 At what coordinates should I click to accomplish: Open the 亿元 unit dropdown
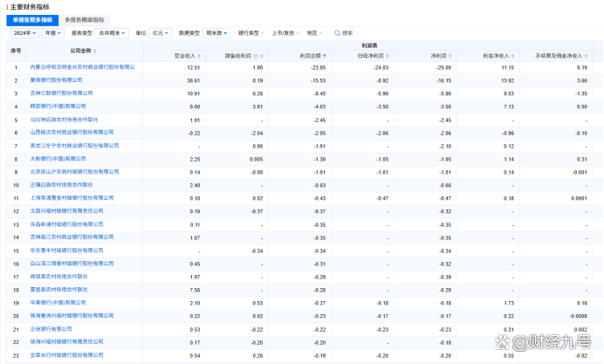point(161,33)
